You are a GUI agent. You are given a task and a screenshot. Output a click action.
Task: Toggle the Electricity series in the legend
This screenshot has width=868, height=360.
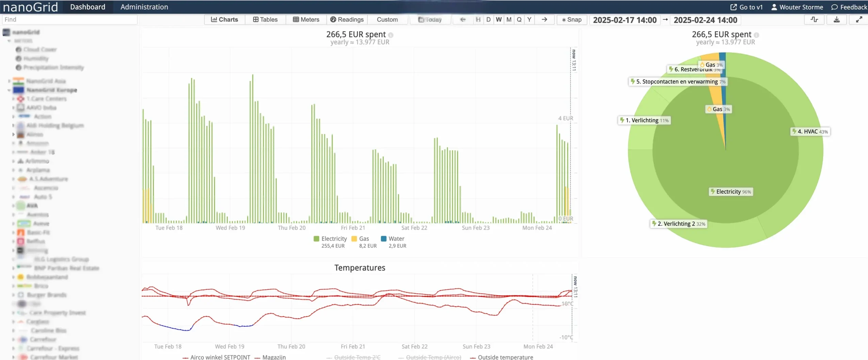tap(329, 239)
